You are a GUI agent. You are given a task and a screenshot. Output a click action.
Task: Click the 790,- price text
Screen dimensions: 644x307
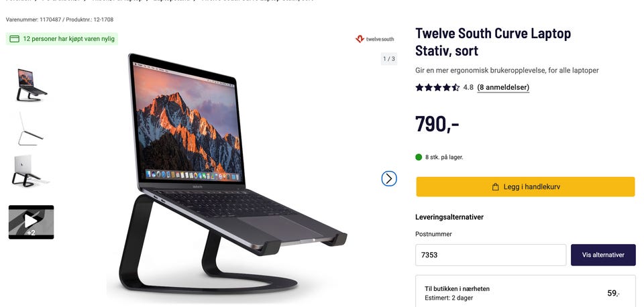[x=437, y=123]
